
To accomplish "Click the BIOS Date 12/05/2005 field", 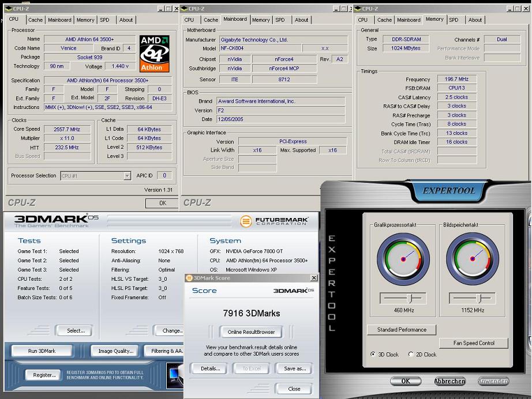I will (280, 119).
